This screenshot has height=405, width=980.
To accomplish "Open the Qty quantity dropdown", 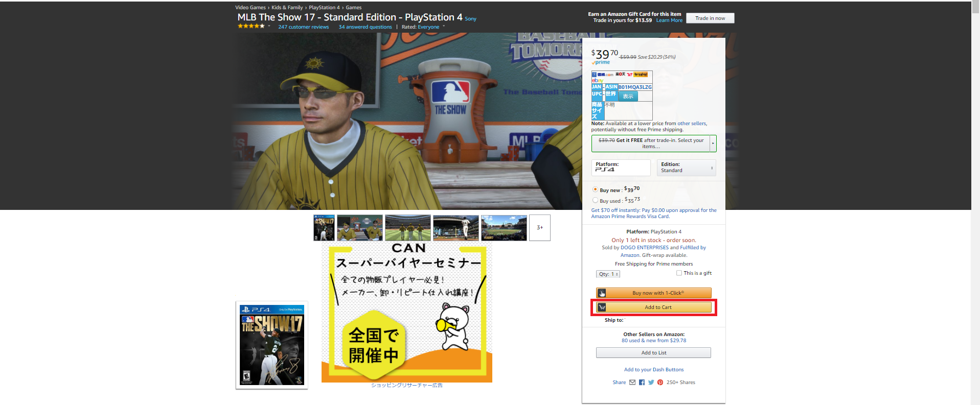I will pos(608,274).
